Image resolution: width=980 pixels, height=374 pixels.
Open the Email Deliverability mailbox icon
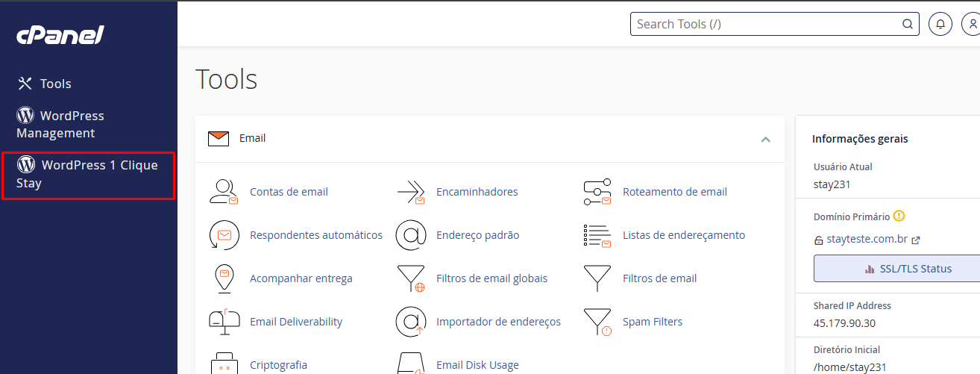[x=224, y=322]
